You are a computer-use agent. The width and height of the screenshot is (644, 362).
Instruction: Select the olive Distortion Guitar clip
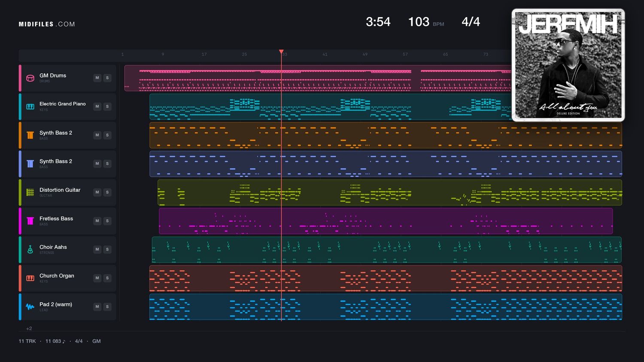pos(390,192)
